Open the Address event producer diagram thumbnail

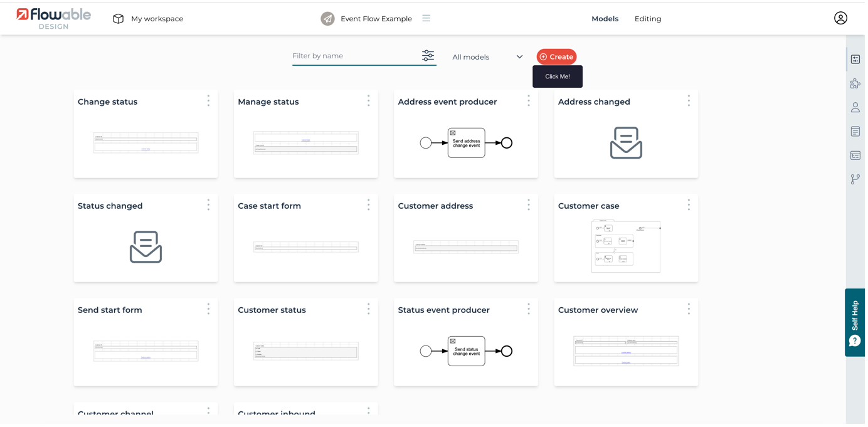click(466, 143)
